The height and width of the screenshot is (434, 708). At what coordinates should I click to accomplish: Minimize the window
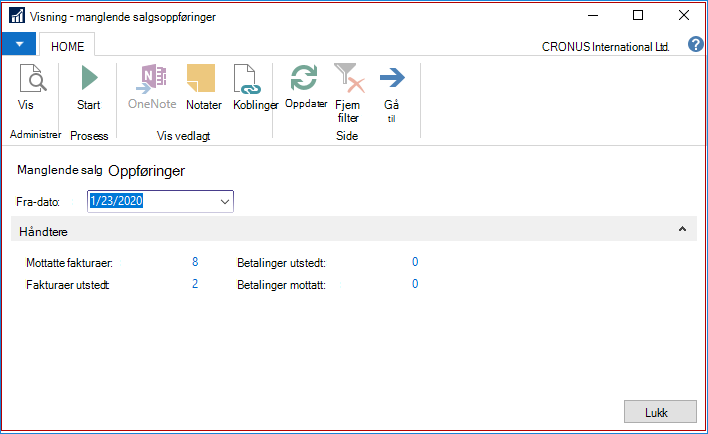593,16
